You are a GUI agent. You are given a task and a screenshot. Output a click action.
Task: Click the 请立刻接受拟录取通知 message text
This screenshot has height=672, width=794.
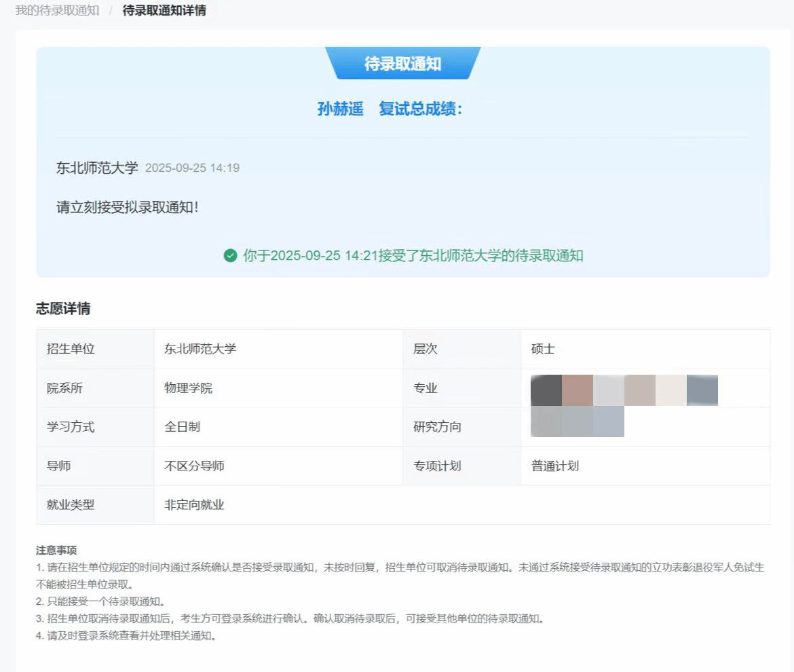[128, 207]
